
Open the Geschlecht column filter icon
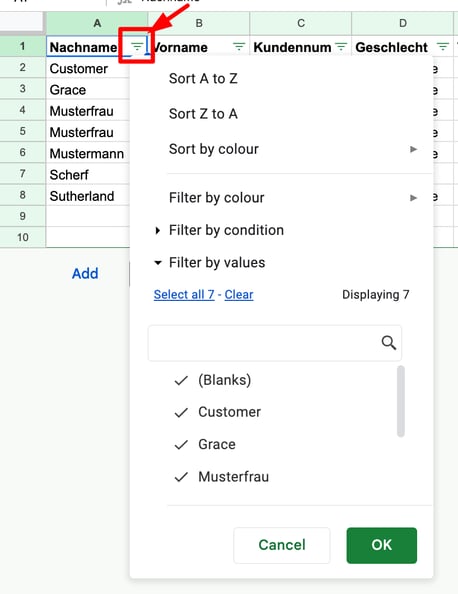tap(442, 47)
